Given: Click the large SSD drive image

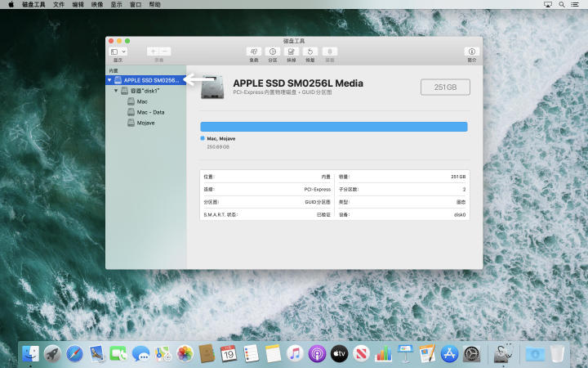Looking at the screenshot, I should tap(212, 88).
